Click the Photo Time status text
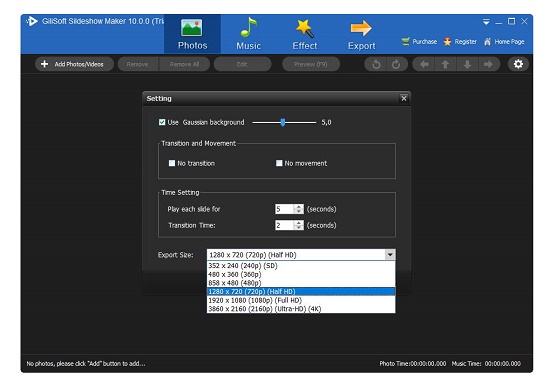550x390 pixels. (412, 364)
